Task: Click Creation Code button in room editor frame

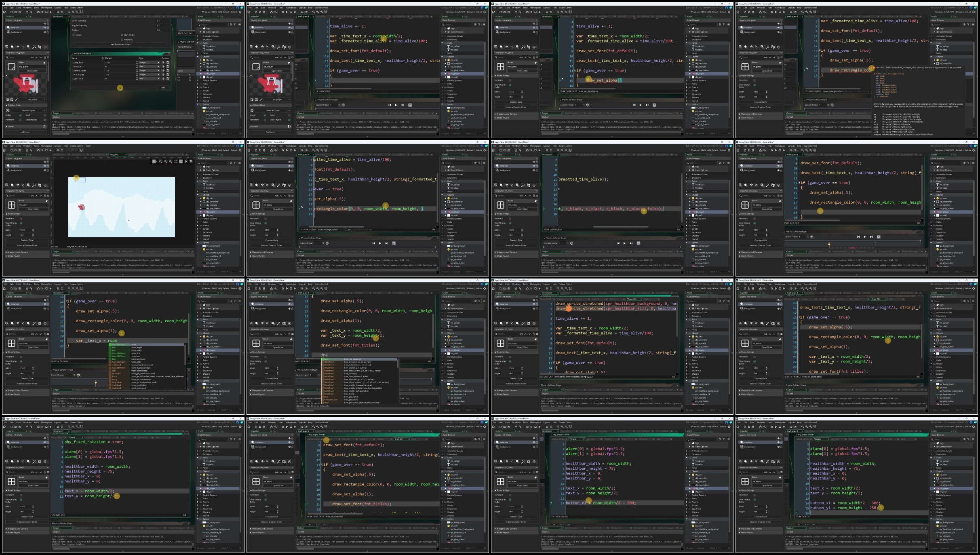Action: coord(27,240)
